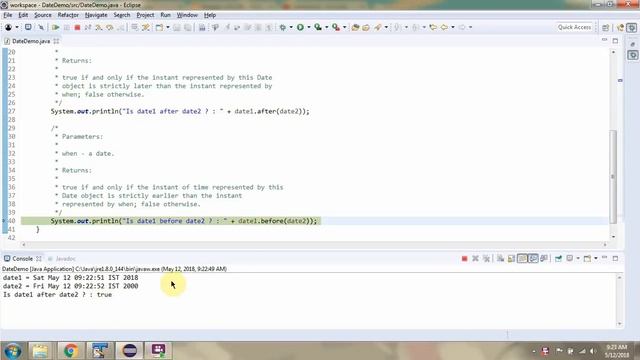Viewport: 640px width, 360px height.
Task: Click the editor horizontal scrollbar right arrow
Action: (x=605, y=244)
